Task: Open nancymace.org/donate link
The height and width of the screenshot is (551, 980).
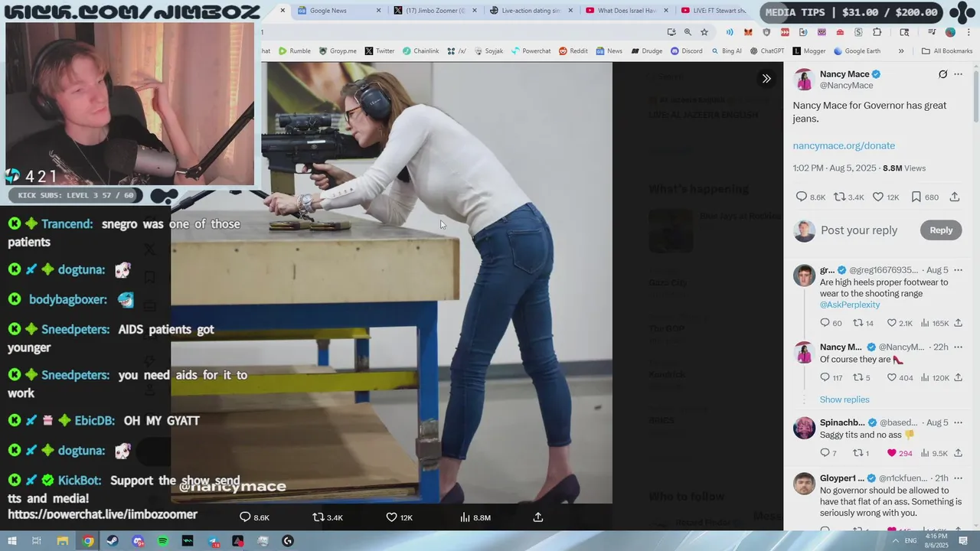Action: tap(844, 145)
